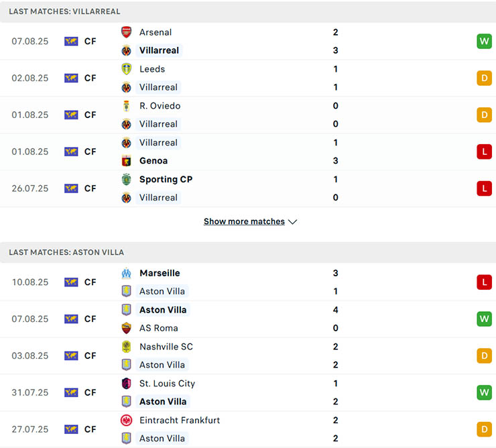Screen dimensions: 496x448
Task: Open the Genoa team name link
Action: pos(153,161)
